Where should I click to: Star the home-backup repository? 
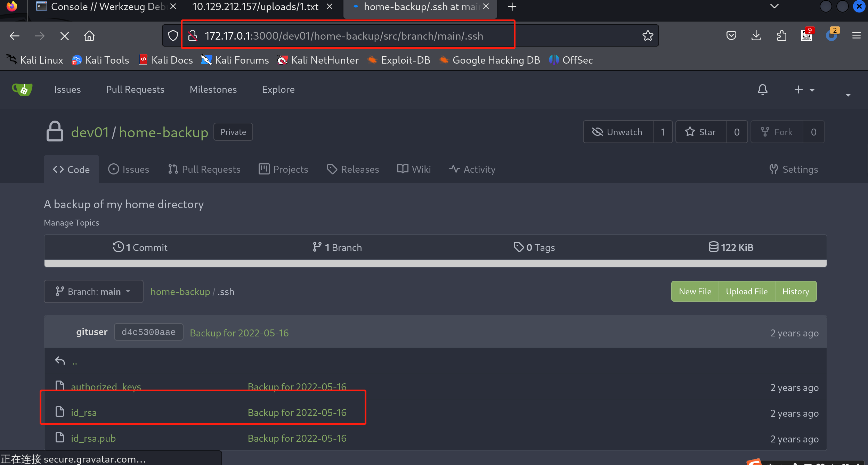point(700,132)
